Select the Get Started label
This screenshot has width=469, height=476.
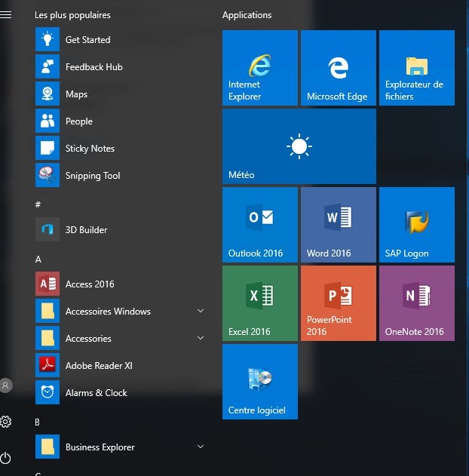click(x=88, y=40)
